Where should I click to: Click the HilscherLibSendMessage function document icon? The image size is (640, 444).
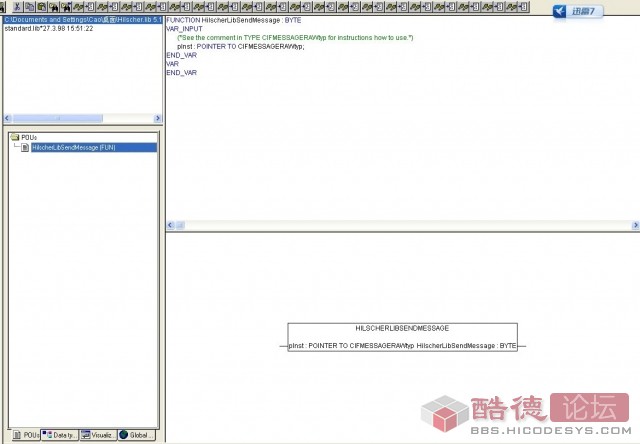coord(26,148)
